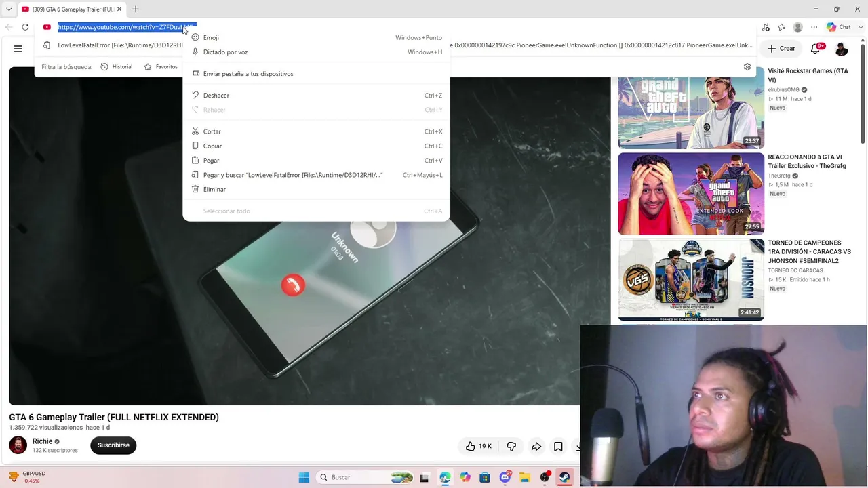Choose Deshacer from the context menu
Screen dimensions: 868x488
[316, 96]
